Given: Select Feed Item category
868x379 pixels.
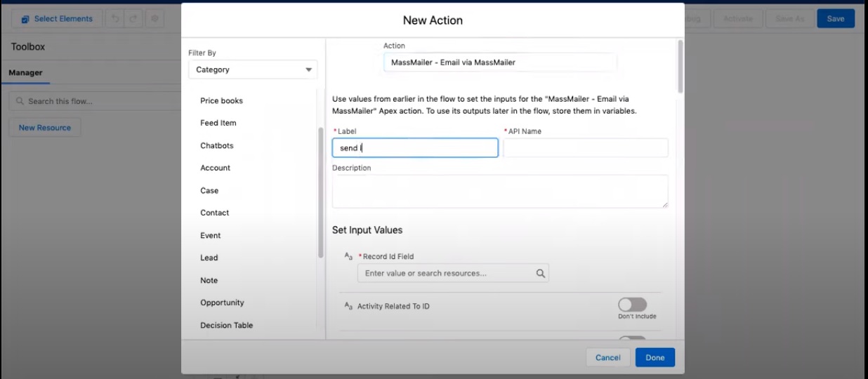Looking at the screenshot, I should click(x=218, y=123).
